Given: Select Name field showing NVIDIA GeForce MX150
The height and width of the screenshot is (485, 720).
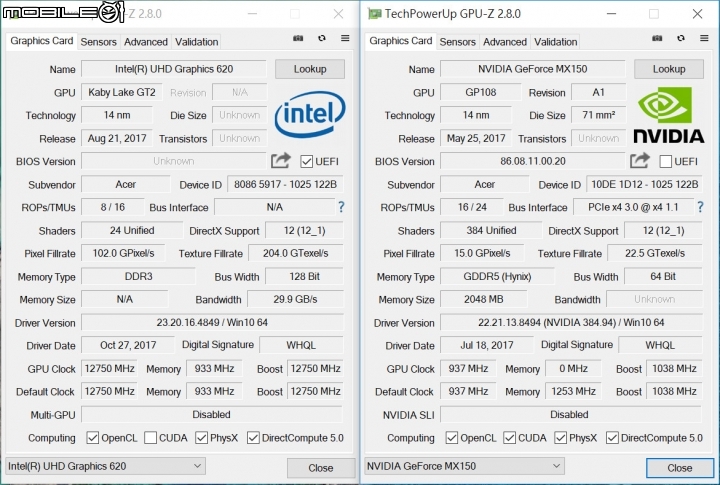Looking at the screenshot, I should pyautogui.click(x=533, y=69).
